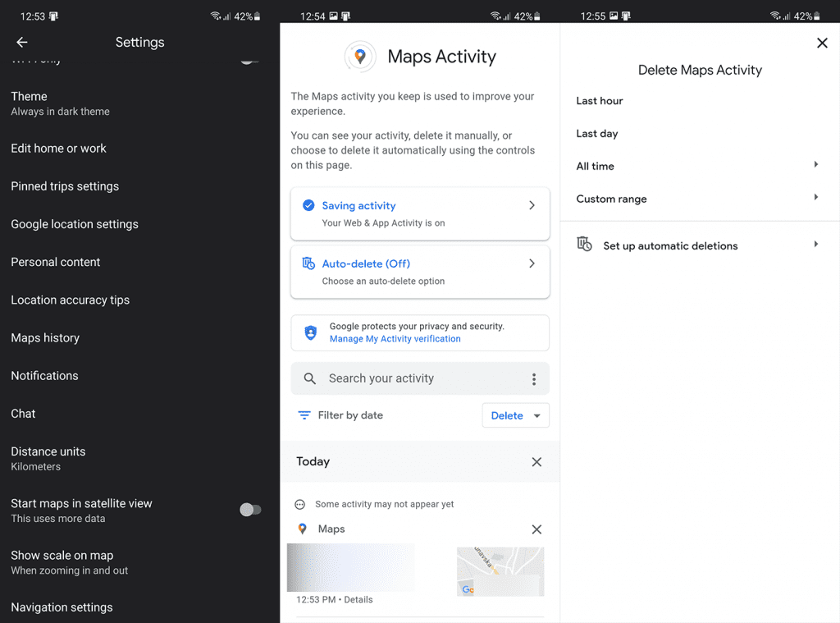Select the Maps pin in today's activity
The width and height of the screenshot is (840, 623).
point(303,529)
